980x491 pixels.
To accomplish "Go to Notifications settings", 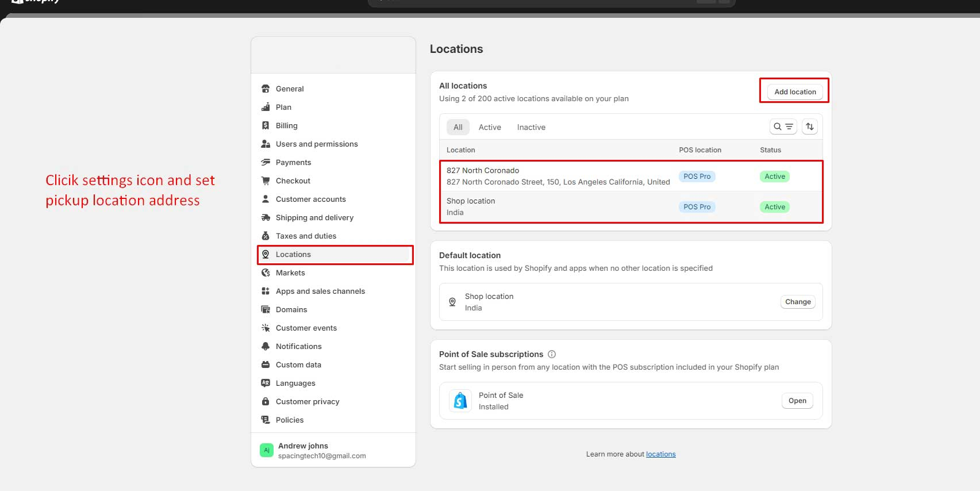I will 298,346.
